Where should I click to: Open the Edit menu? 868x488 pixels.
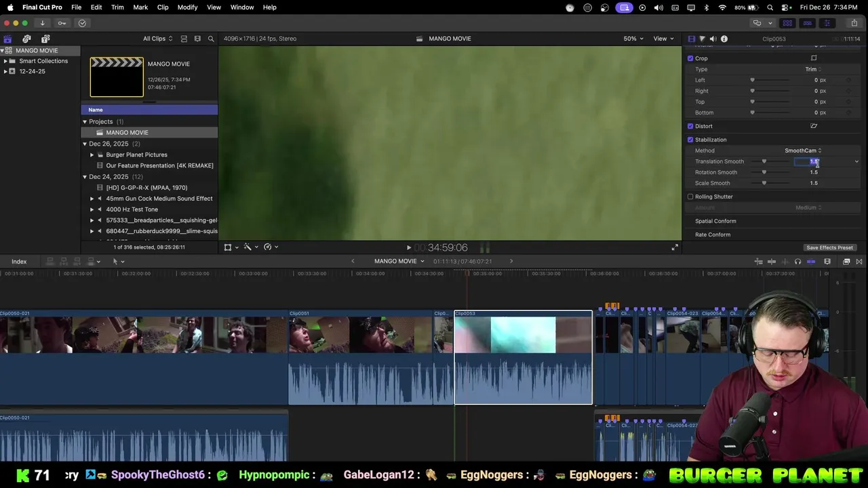[96, 7]
